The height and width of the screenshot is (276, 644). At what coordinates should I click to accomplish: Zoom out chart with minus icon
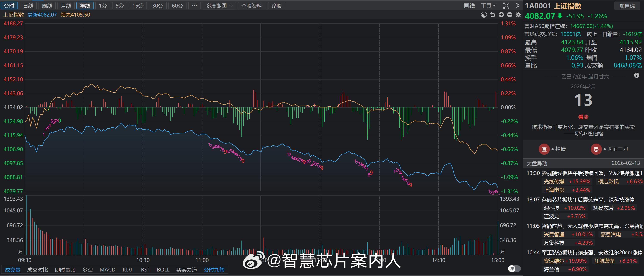510,15
